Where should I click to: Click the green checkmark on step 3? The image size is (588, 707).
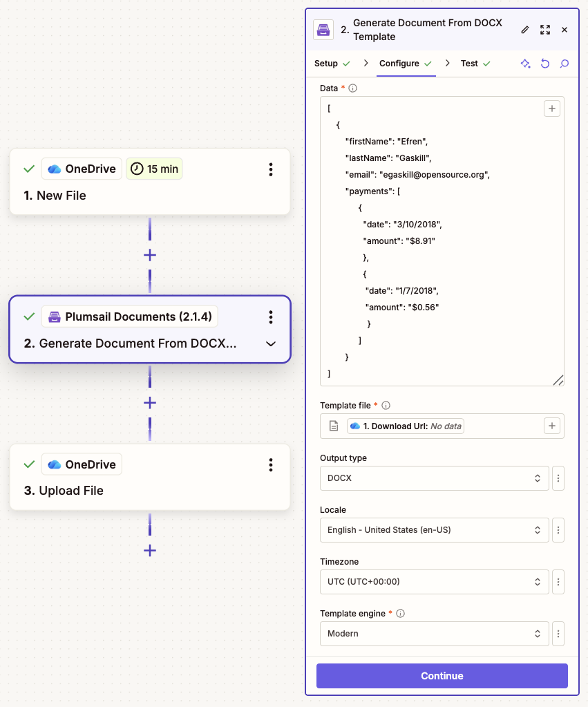29,465
